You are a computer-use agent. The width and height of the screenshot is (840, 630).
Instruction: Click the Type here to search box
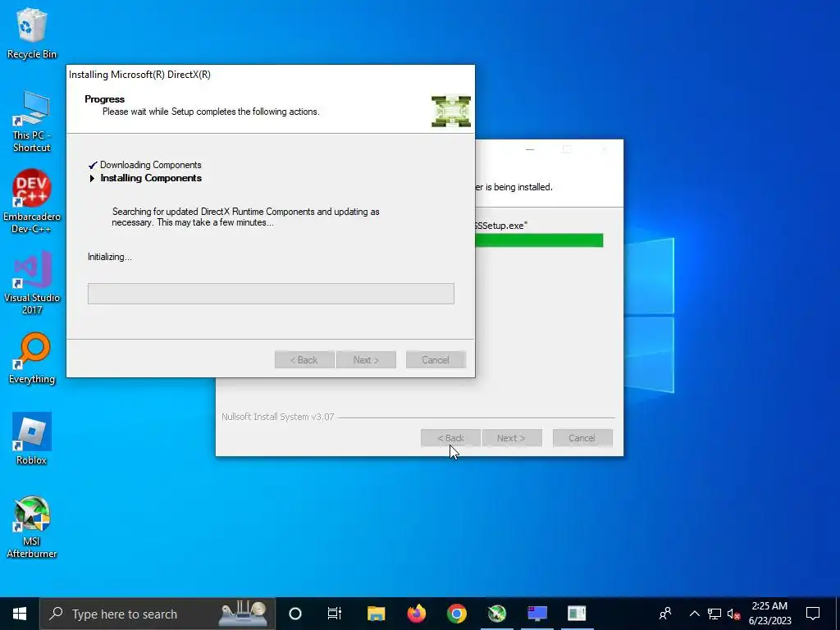click(157, 614)
